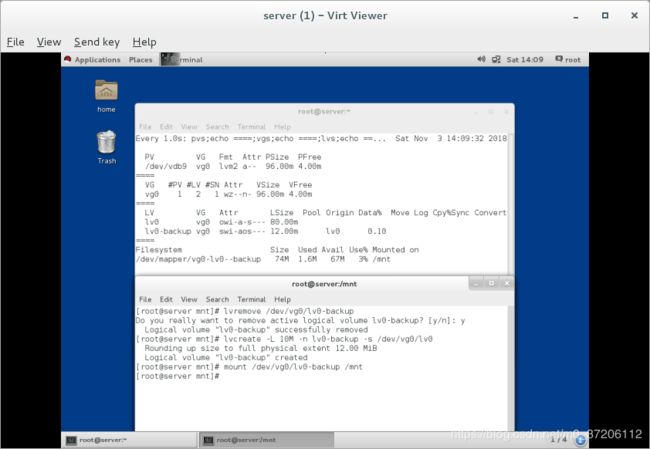This screenshot has width=650, height=449.
Task: Click the network connection icon in top panel
Action: [496, 59]
